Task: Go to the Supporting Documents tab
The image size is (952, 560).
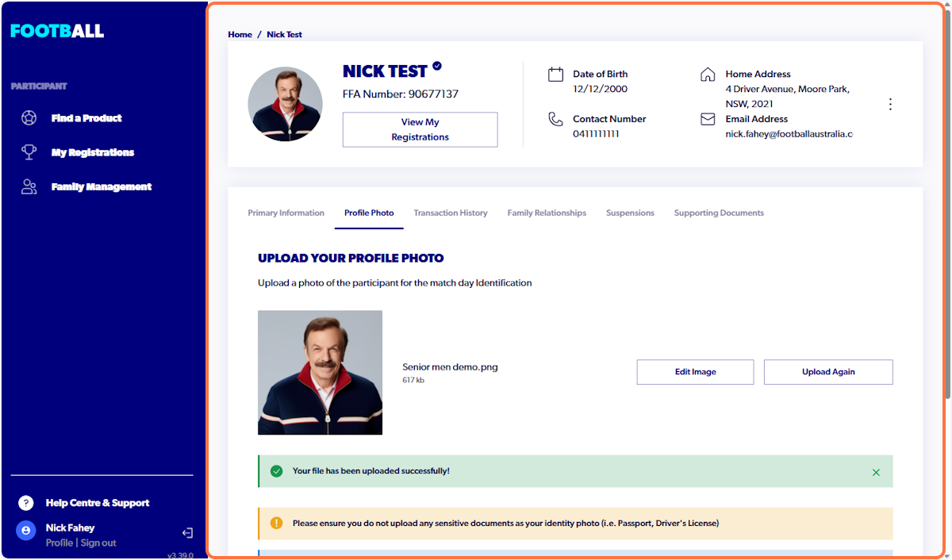Action: (x=719, y=213)
